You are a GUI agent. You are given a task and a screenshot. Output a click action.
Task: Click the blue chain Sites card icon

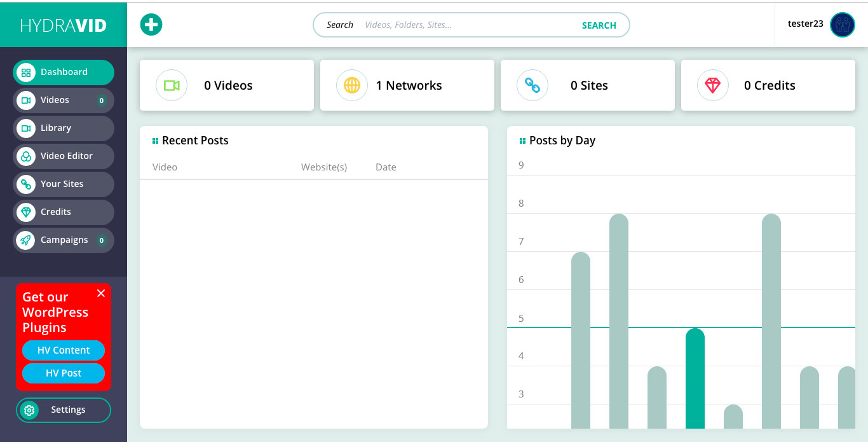click(x=532, y=85)
